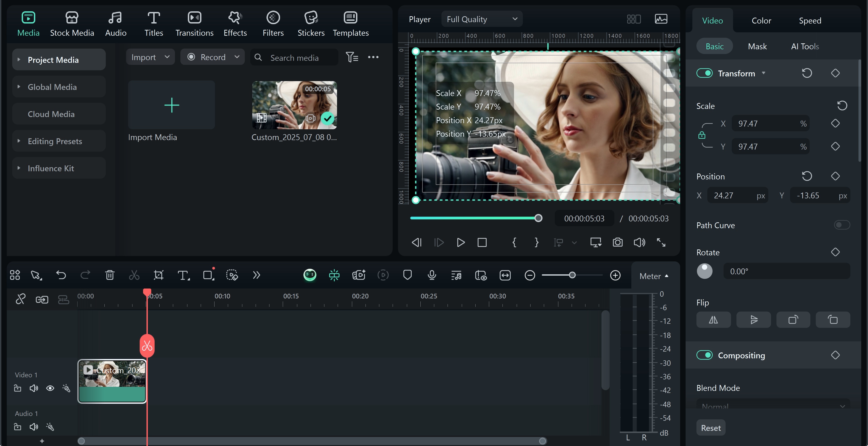
Task: Expand the Editing Presets folder
Action: point(19,141)
